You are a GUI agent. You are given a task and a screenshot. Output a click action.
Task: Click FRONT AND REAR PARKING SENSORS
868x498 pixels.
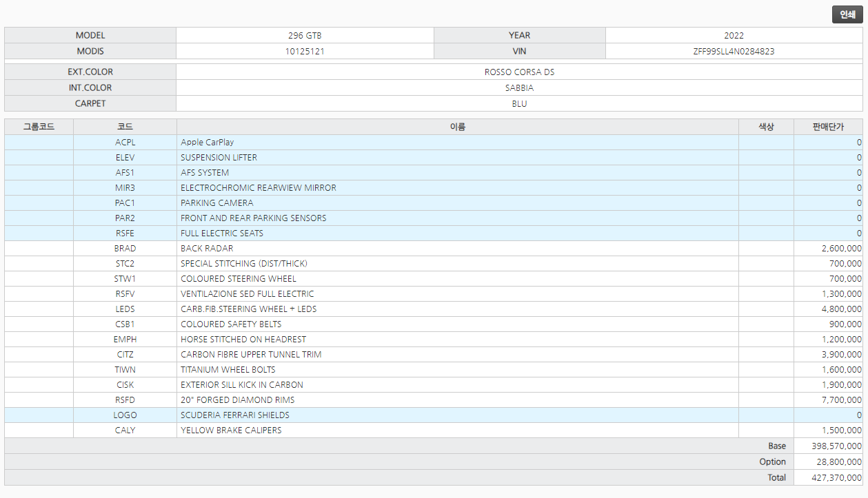[x=253, y=218]
